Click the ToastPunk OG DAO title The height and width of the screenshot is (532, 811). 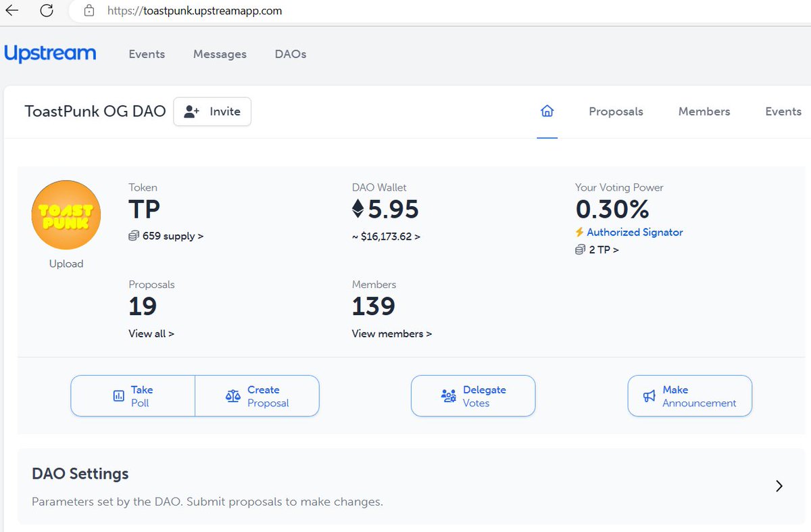(95, 112)
